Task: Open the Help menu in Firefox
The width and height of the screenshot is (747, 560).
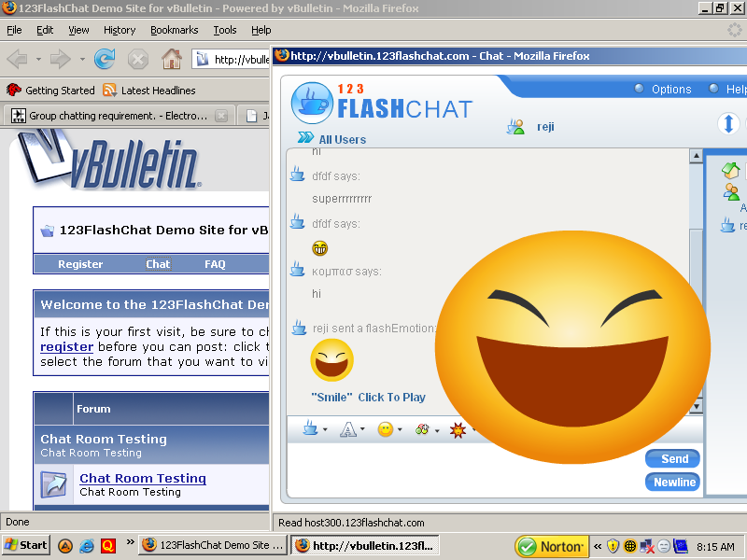Action: tap(261, 30)
